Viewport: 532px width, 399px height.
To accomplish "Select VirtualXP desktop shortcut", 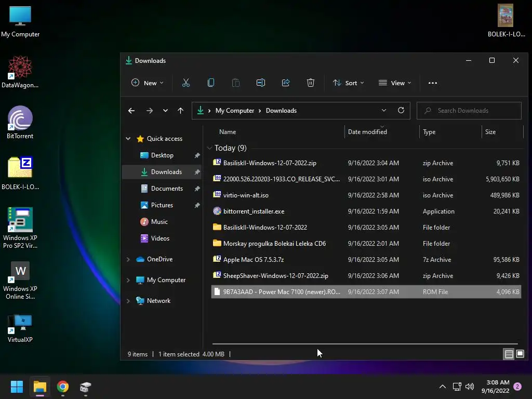I will pyautogui.click(x=20, y=329).
